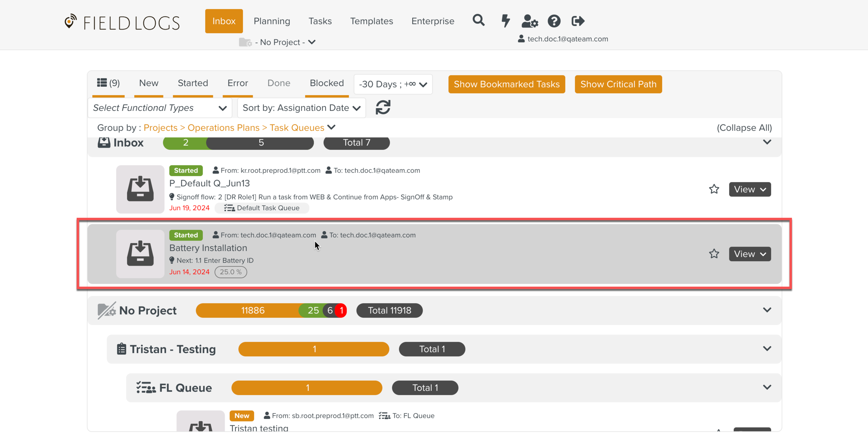Open the Group by Task Queues dropdown chevron
Screen dimensions: 868x444
(x=332, y=127)
